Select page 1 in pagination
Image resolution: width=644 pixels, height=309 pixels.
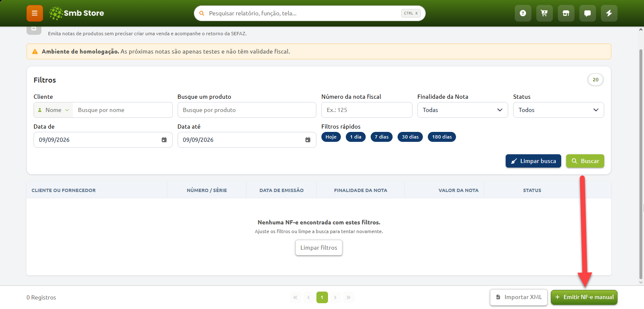(322, 297)
